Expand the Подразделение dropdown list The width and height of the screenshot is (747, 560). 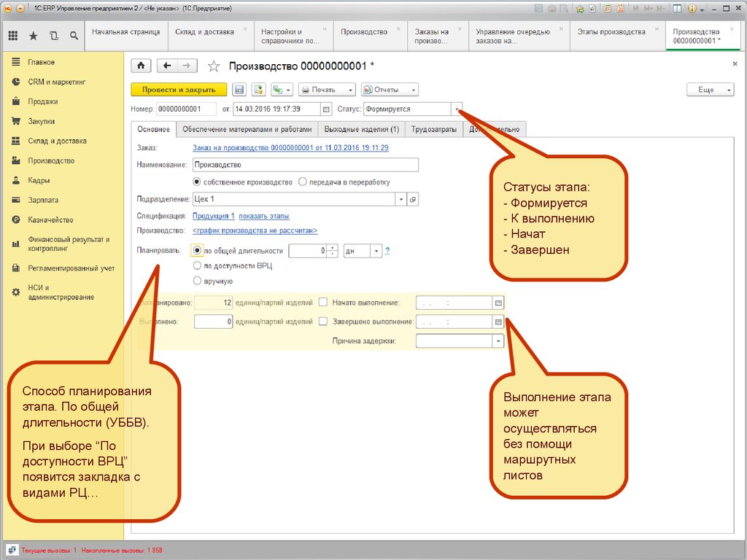coord(401,199)
